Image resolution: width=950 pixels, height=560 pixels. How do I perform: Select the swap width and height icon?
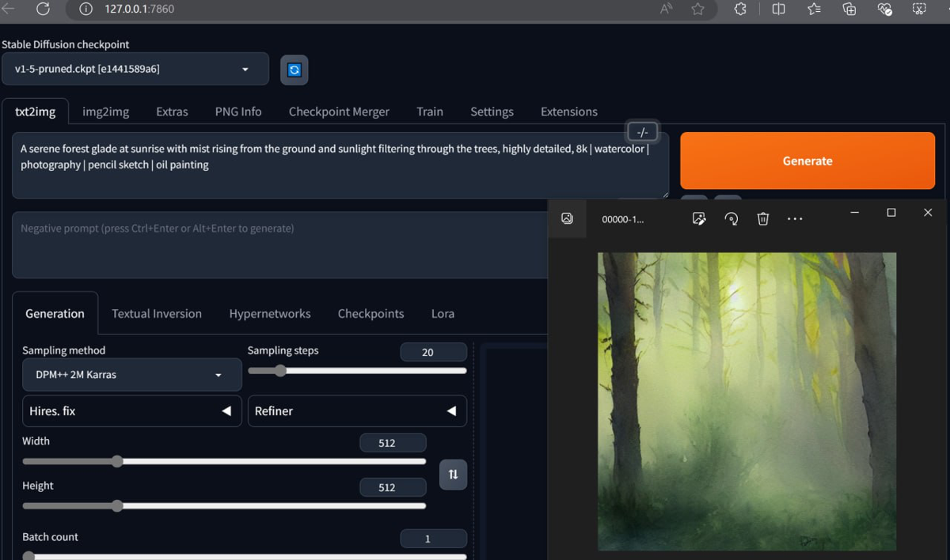tap(453, 475)
